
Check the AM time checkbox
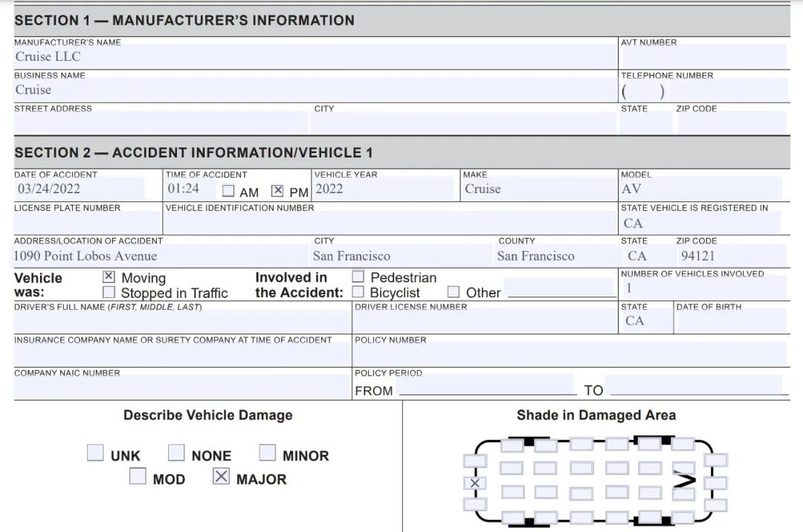(228, 191)
